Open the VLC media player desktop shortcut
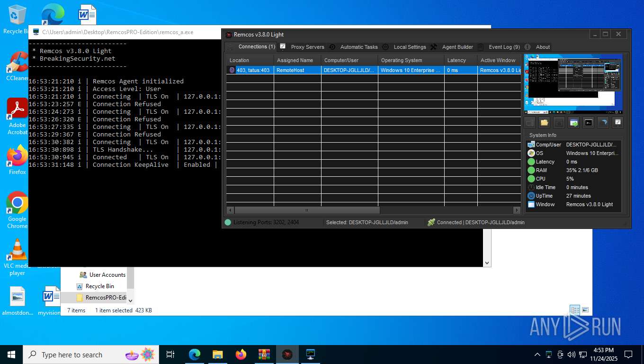 17,257
